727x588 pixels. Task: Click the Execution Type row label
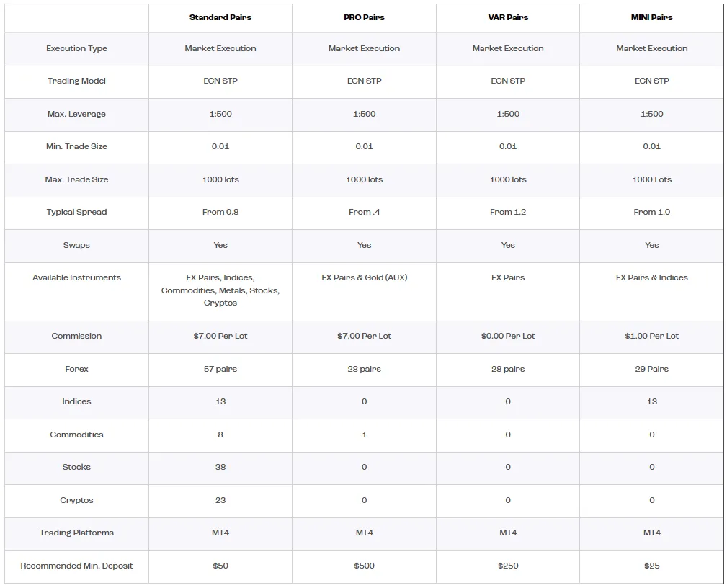76,49
